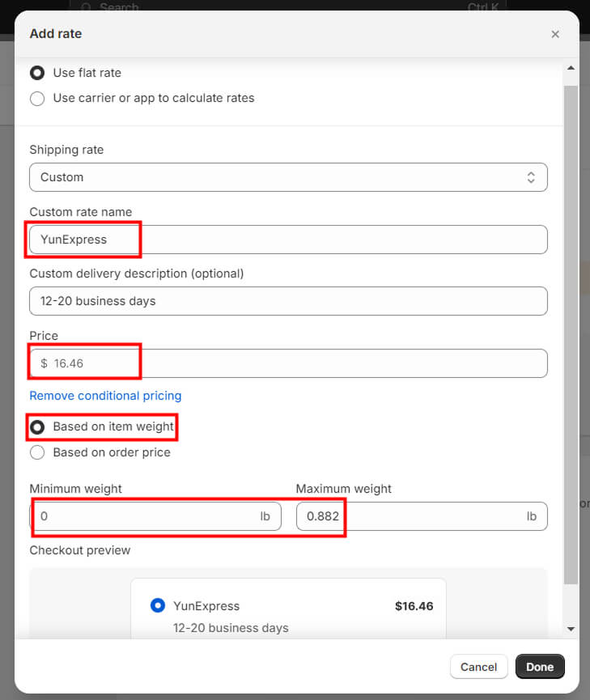This screenshot has width=590, height=700.
Task: Click the dialog's vertical scrollbar thumb
Action: (x=571, y=335)
